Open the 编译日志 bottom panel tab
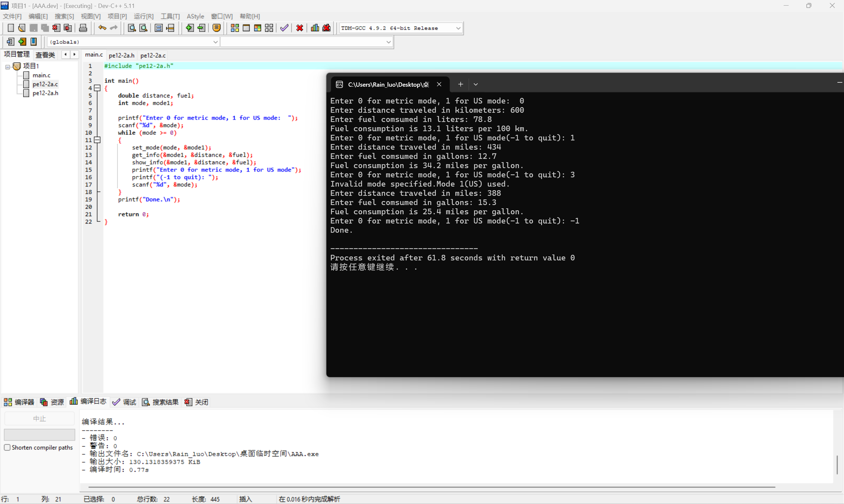Screen dimensions: 844x504 click(x=88, y=402)
